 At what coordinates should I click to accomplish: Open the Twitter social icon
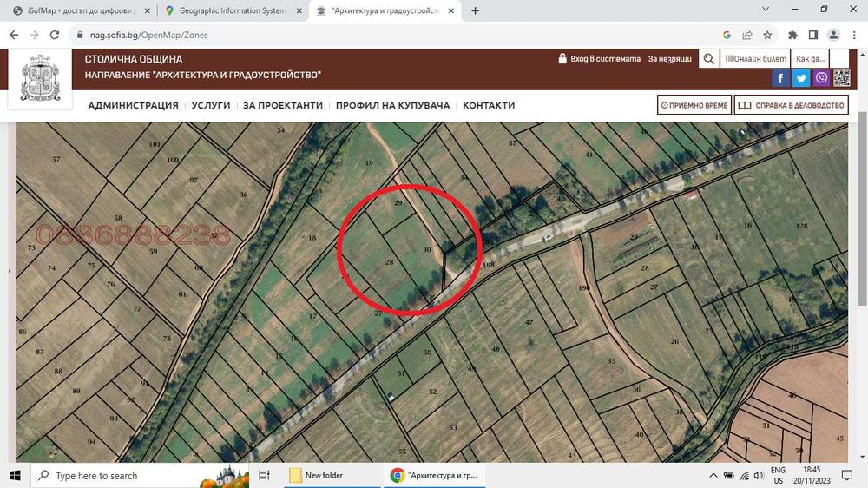(x=800, y=78)
